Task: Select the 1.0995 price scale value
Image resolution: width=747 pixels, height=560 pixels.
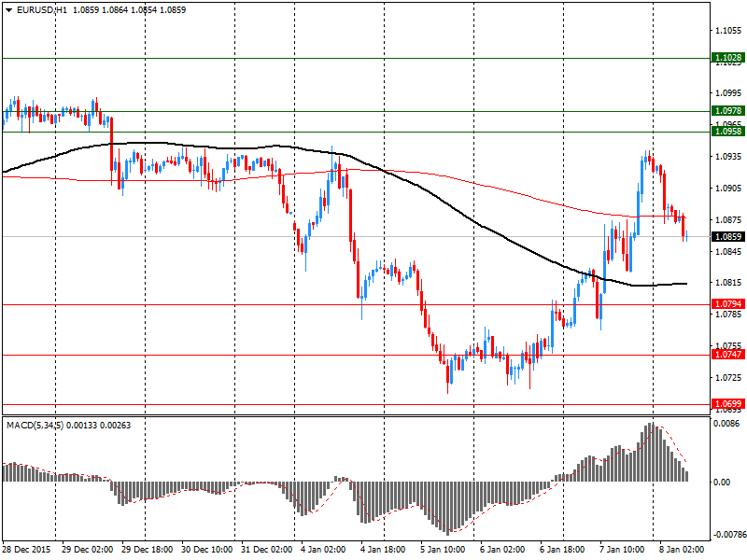Action: tap(728, 93)
